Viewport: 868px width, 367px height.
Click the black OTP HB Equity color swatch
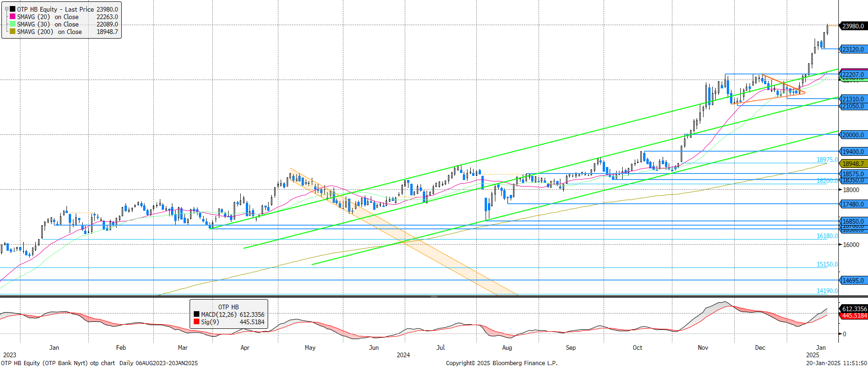(x=13, y=9)
